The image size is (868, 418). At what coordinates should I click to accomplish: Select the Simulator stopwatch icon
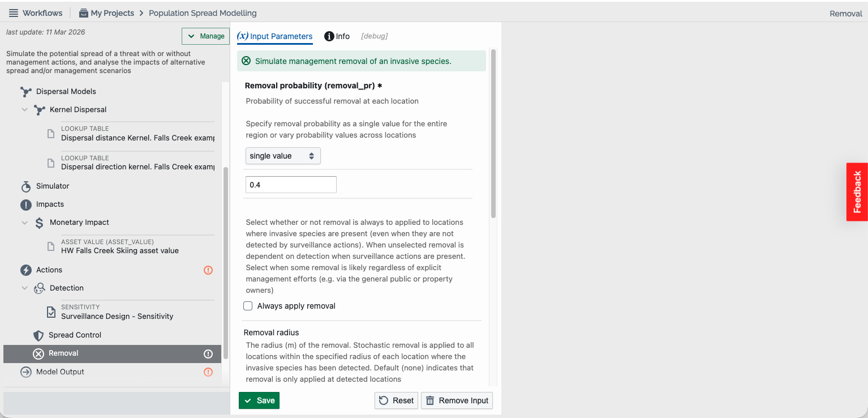point(26,186)
